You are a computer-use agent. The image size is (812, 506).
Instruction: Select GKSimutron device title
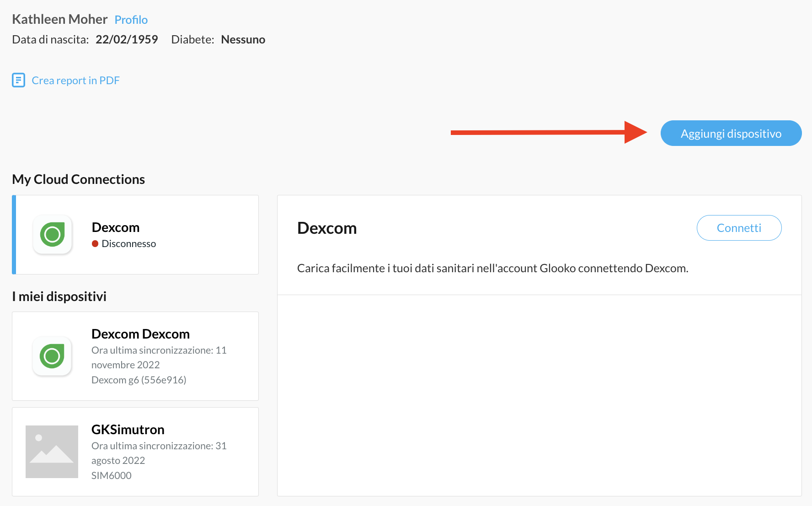tap(128, 430)
